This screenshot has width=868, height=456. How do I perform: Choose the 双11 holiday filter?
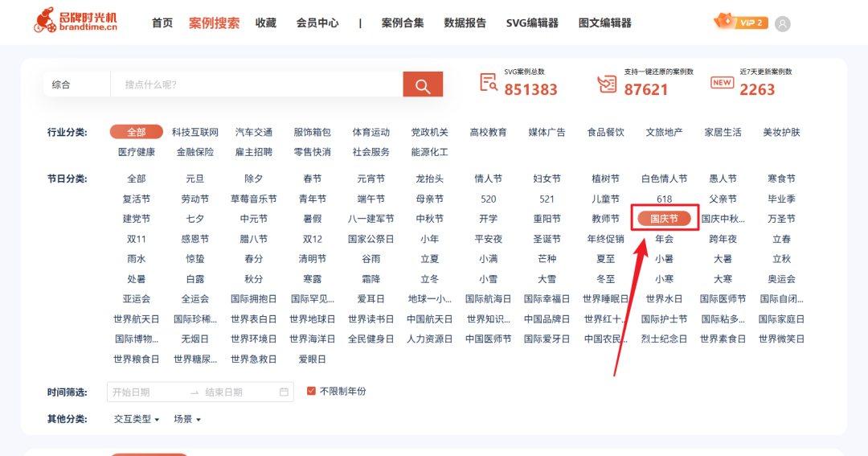(x=136, y=239)
